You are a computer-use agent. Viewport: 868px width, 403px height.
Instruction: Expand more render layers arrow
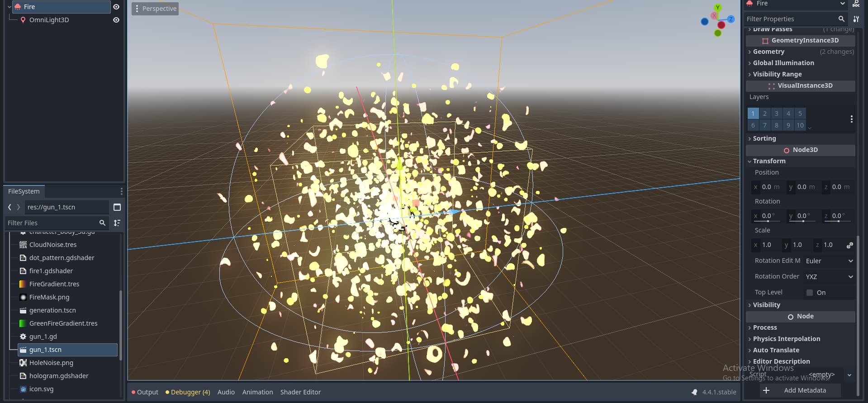(810, 128)
